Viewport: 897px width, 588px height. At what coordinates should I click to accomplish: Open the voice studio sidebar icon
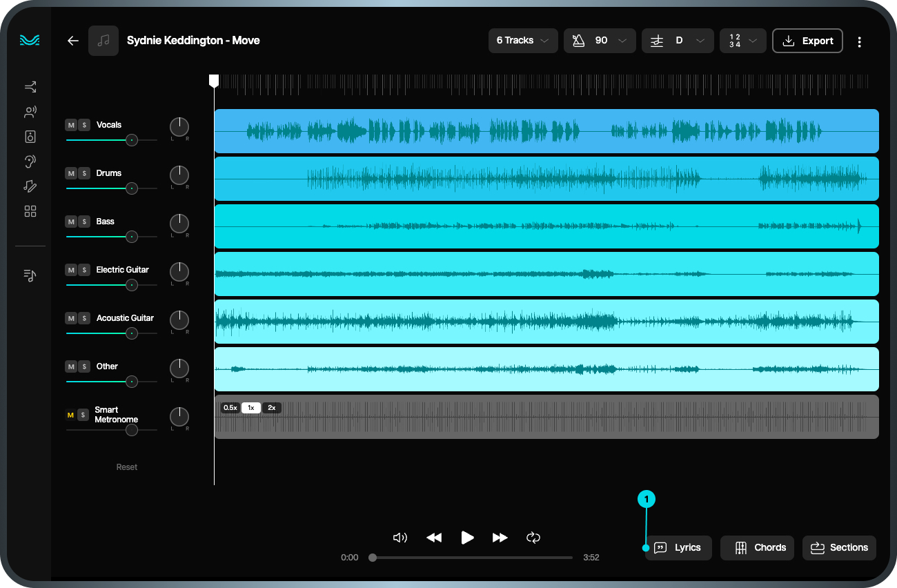[x=30, y=111]
